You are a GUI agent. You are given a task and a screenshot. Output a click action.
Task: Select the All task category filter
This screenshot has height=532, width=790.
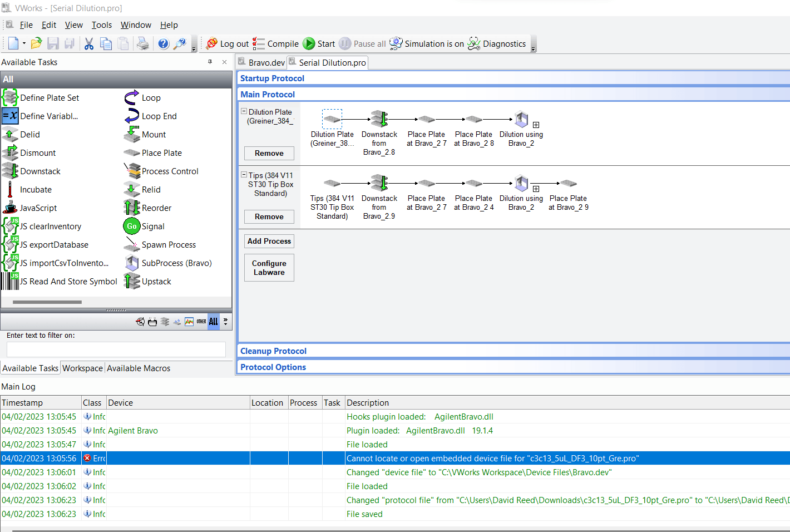click(214, 322)
